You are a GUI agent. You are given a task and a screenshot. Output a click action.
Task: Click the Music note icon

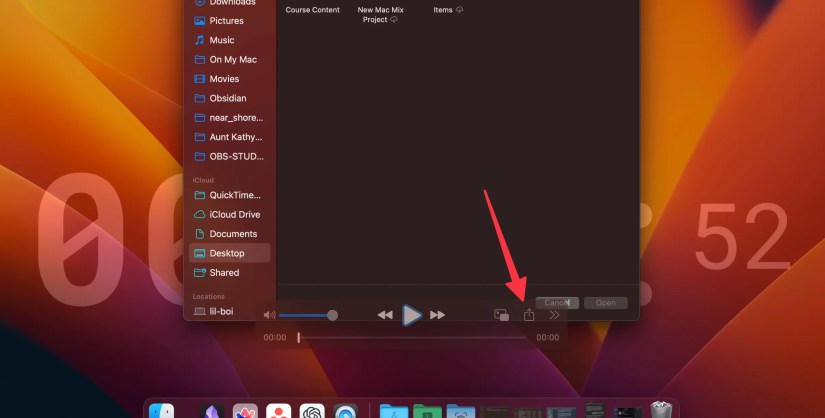coord(199,40)
